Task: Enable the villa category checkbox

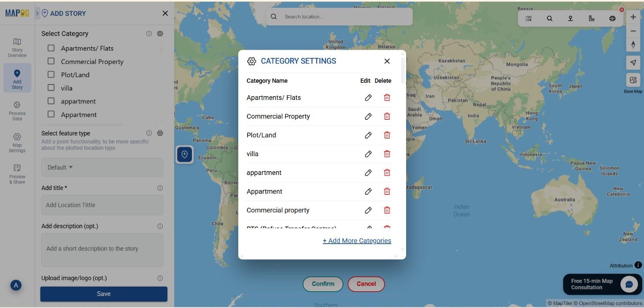Action: click(x=51, y=88)
